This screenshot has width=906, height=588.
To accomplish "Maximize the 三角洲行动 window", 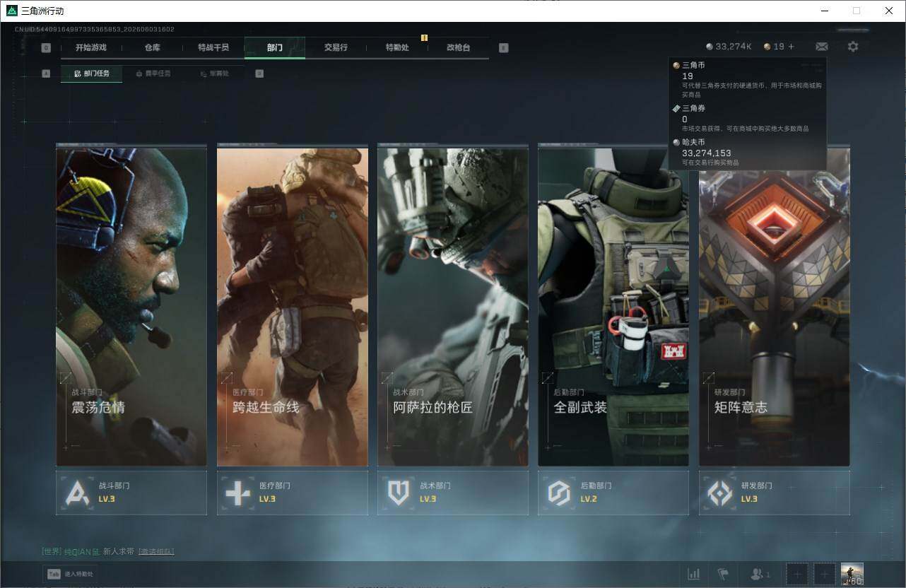I will (x=857, y=11).
